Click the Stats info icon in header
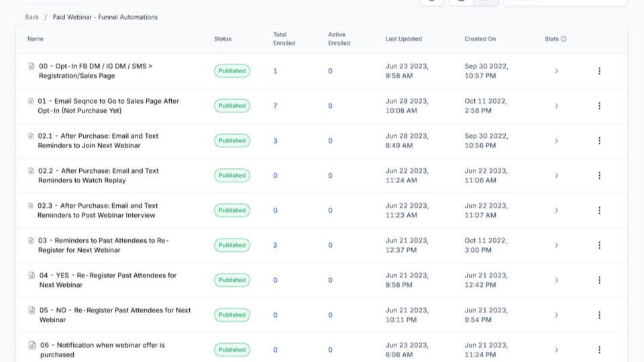 564,39
